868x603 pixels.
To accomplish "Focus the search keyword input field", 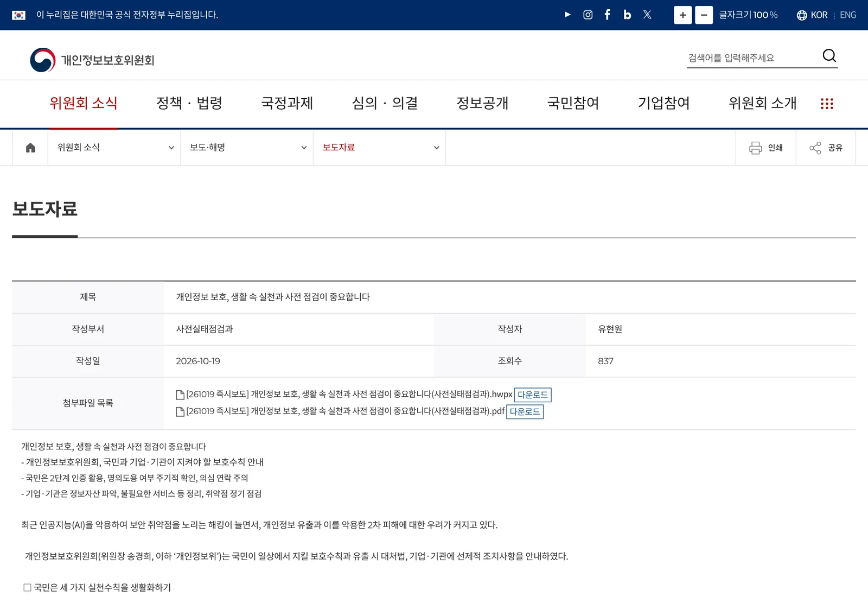I will [x=753, y=58].
